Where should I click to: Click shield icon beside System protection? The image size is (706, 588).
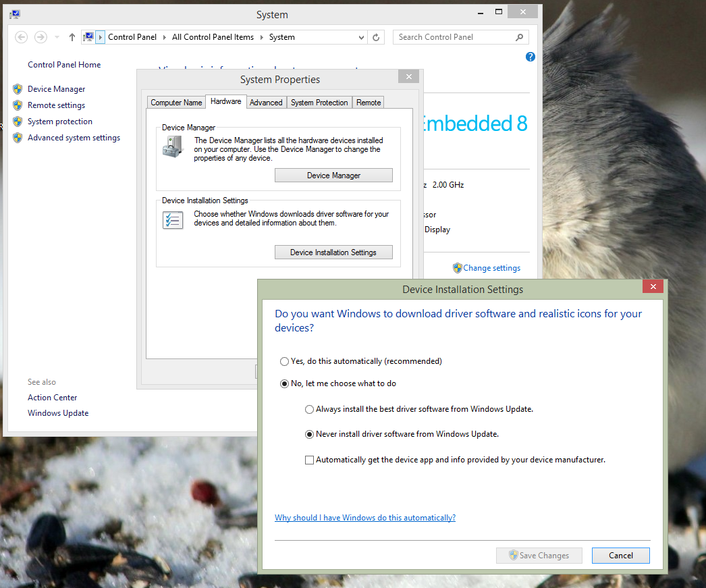[18, 122]
